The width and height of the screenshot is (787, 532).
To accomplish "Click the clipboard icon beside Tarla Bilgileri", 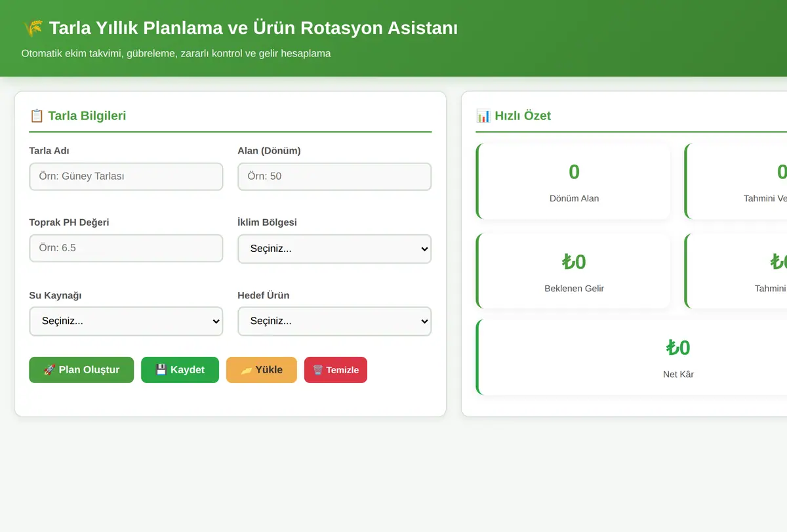I will (x=37, y=116).
